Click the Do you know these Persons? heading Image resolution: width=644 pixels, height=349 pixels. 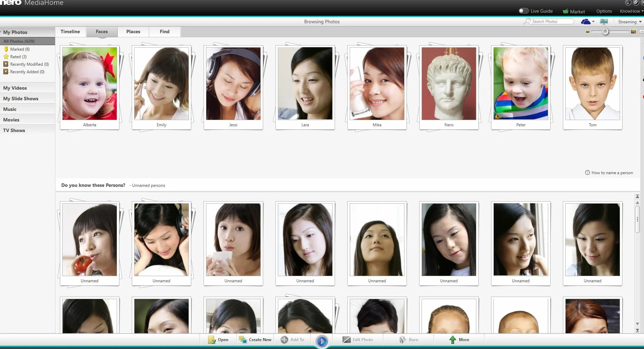click(x=93, y=185)
